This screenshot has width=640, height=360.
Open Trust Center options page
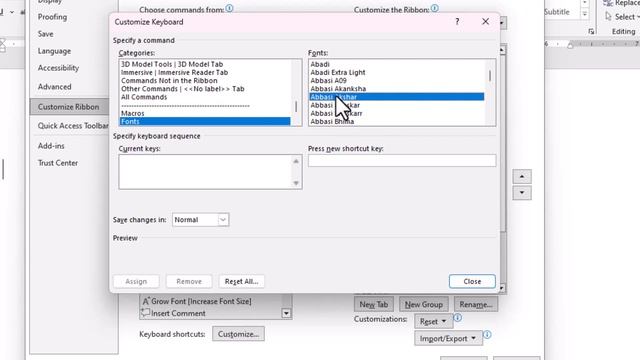pyautogui.click(x=58, y=163)
